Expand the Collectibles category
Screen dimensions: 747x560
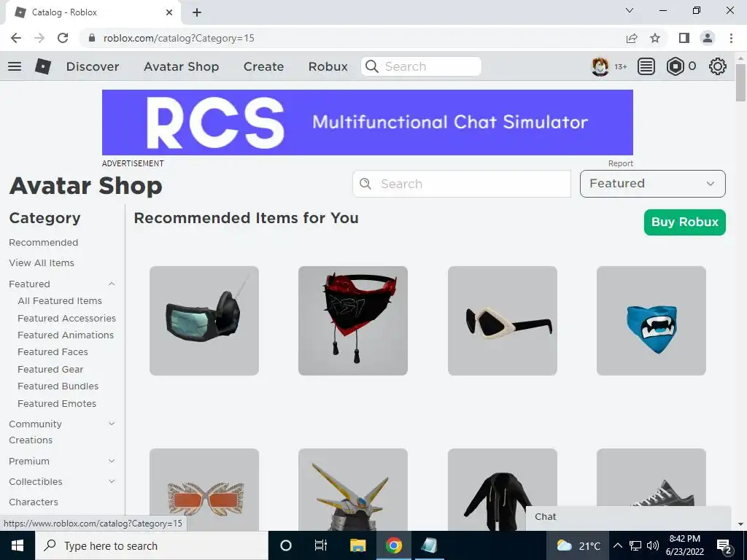[112, 481]
